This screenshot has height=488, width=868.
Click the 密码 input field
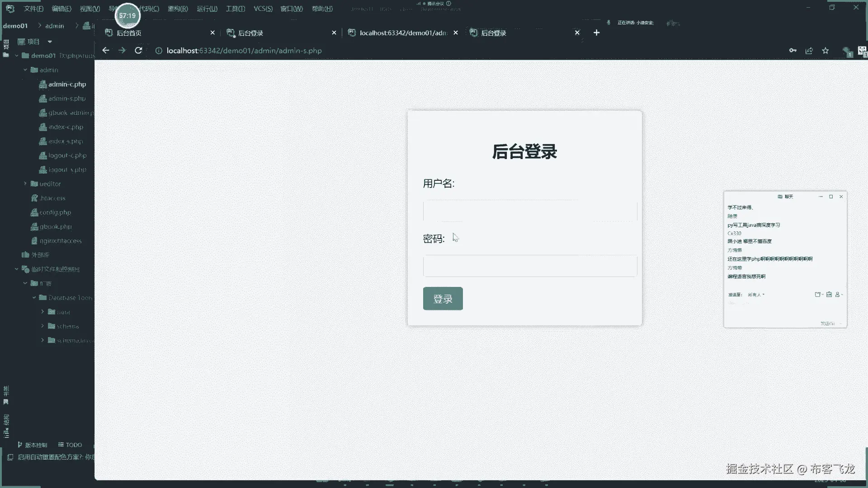[x=530, y=266]
